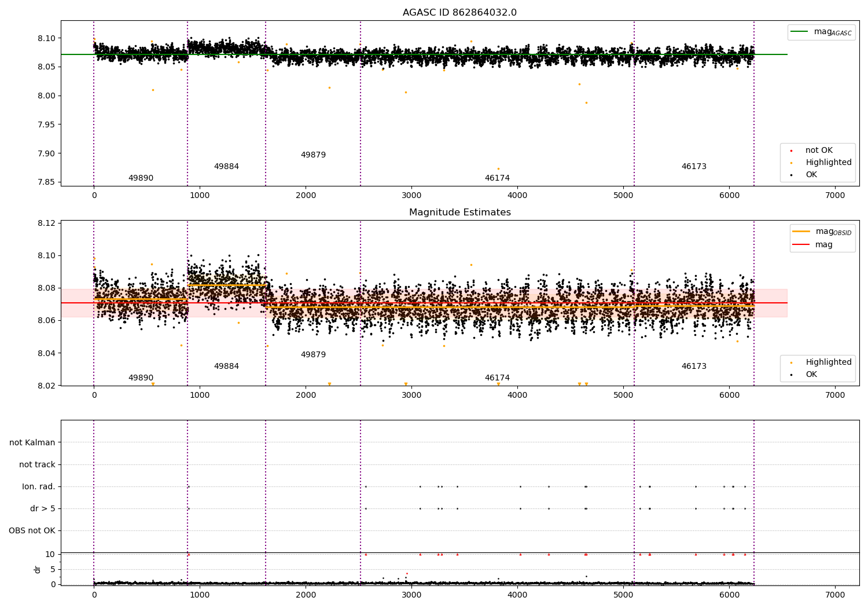Click the orange mag OBSID legend line sample
The height and width of the screenshot is (608, 868).
pyautogui.click(x=801, y=232)
